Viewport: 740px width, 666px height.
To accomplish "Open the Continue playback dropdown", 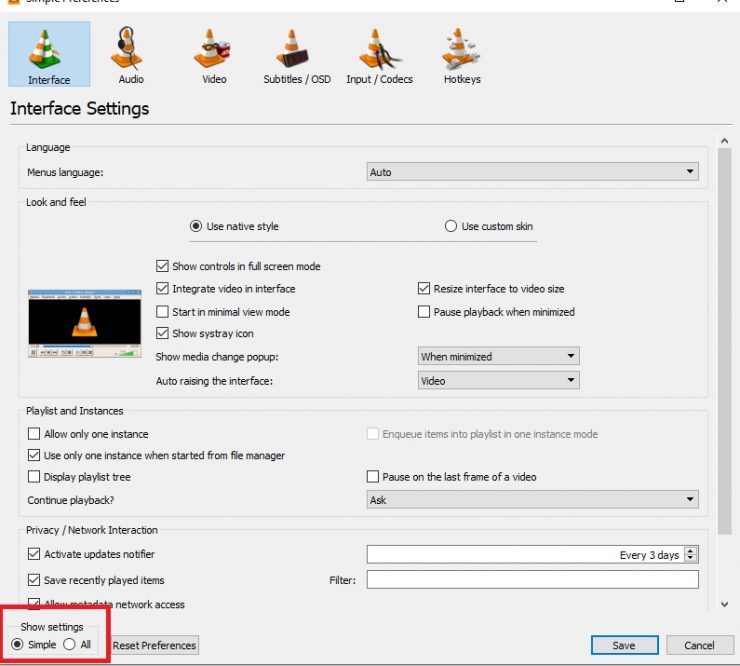I will (533, 499).
